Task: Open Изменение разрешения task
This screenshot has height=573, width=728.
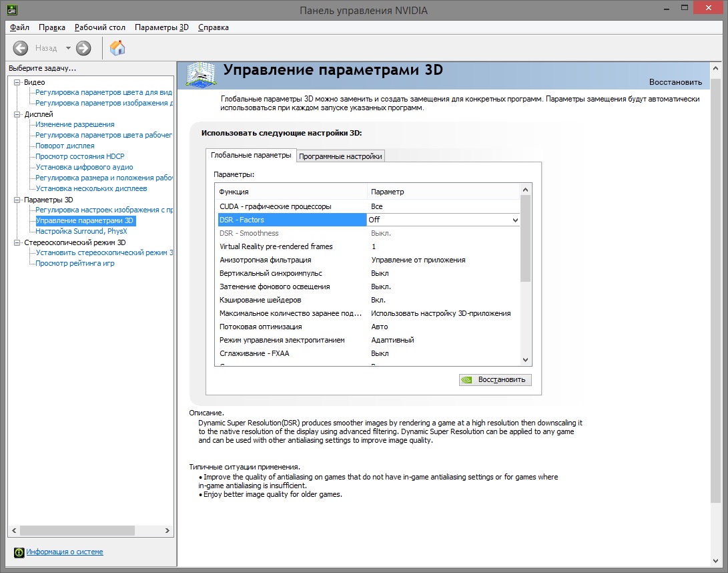Action: click(x=75, y=124)
